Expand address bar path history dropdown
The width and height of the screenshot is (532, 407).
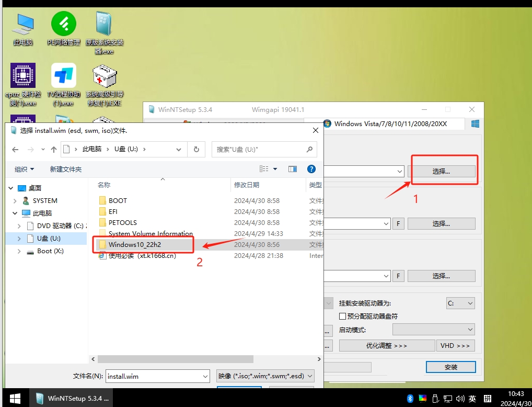(178, 150)
